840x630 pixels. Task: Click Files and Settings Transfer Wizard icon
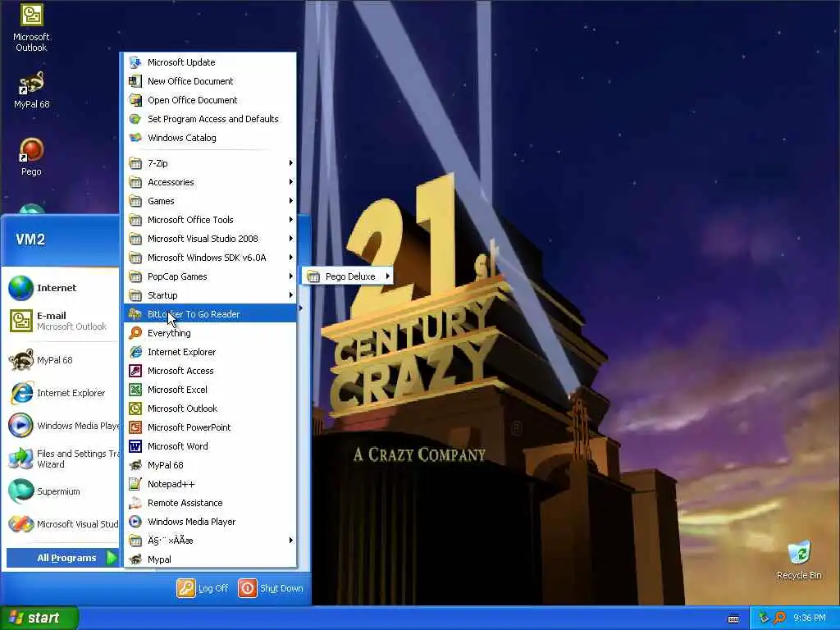21,459
